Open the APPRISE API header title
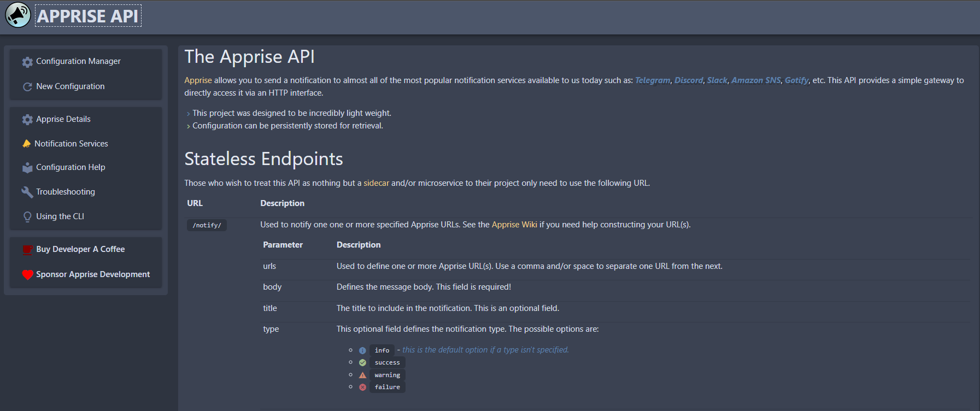The height and width of the screenshot is (411, 980). 88,16
